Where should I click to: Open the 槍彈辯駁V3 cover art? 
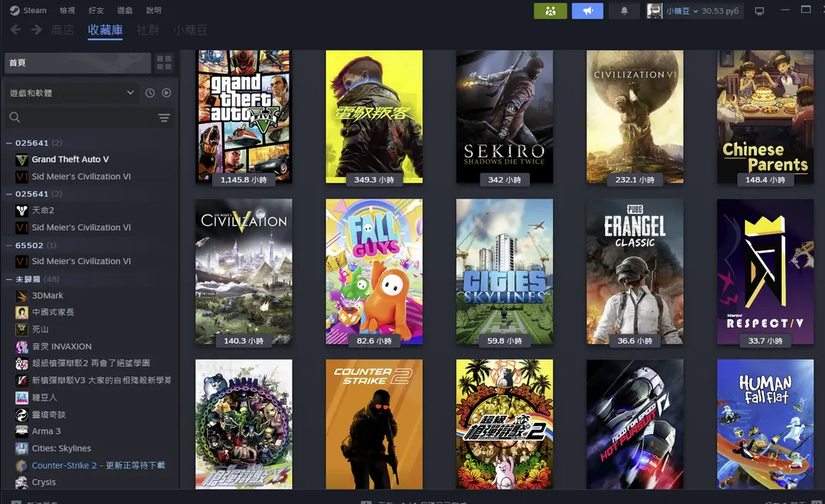point(244,424)
